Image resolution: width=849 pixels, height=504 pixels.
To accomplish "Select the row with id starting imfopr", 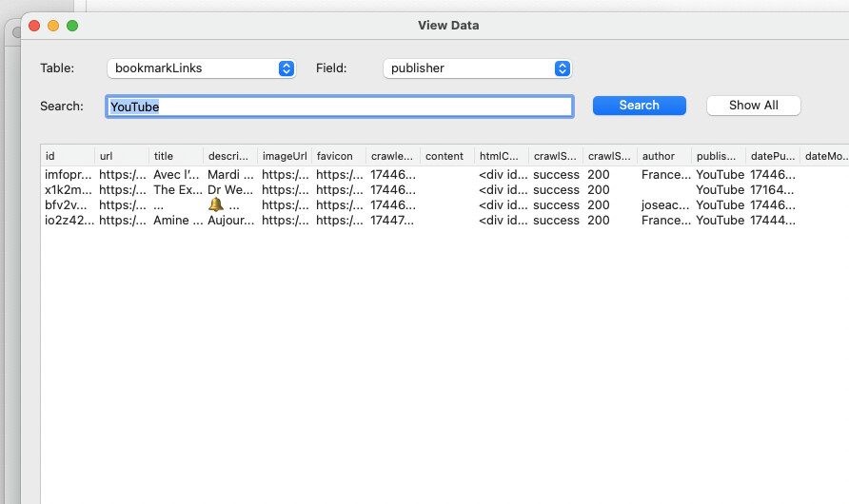I will pos(69,175).
